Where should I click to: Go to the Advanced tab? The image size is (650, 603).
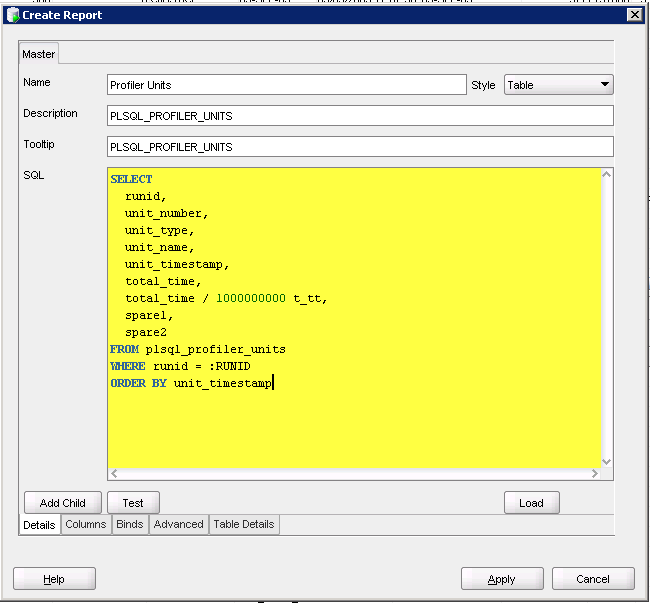click(x=178, y=524)
